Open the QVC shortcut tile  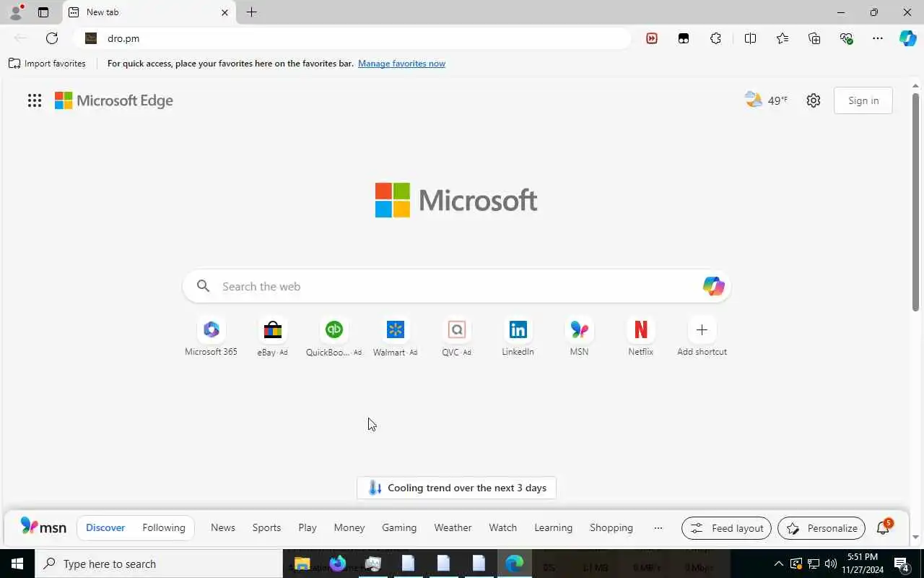pos(456,337)
